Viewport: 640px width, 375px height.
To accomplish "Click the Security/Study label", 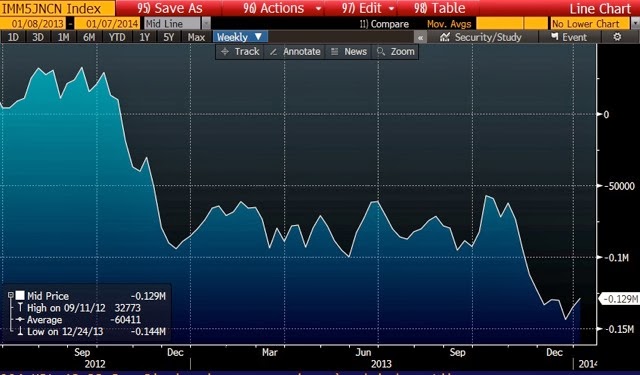I will click(x=488, y=38).
